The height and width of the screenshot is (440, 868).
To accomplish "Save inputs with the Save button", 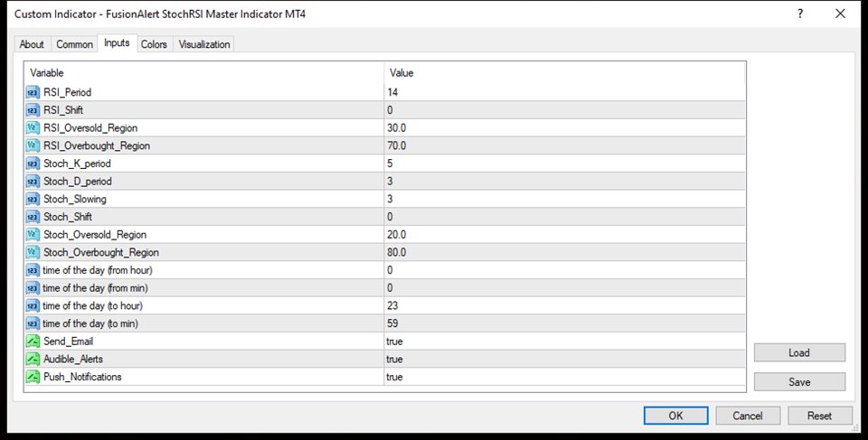I will tap(799, 382).
